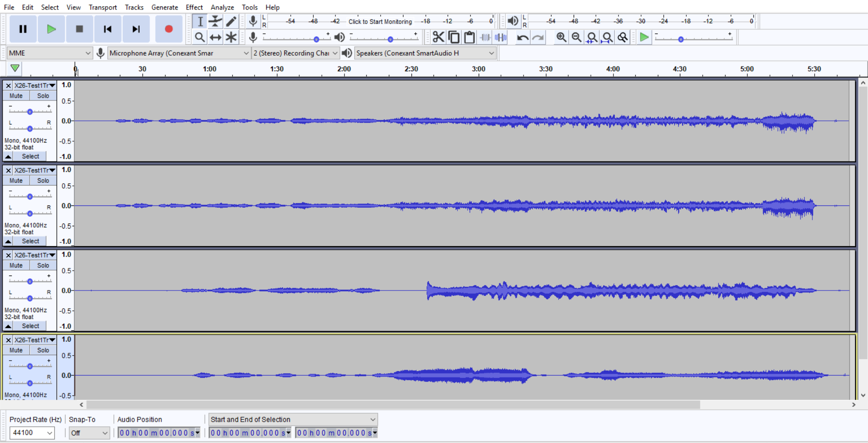Select the Zoom (magnifier) tool
868x443 pixels.
coord(200,37)
